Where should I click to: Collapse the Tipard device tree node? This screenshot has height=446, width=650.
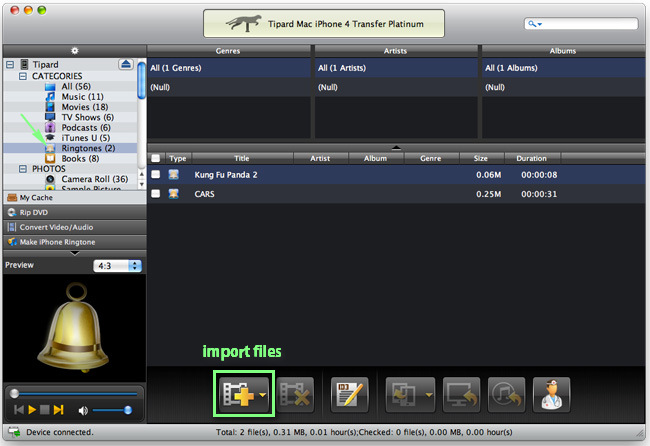pyautogui.click(x=10, y=65)
